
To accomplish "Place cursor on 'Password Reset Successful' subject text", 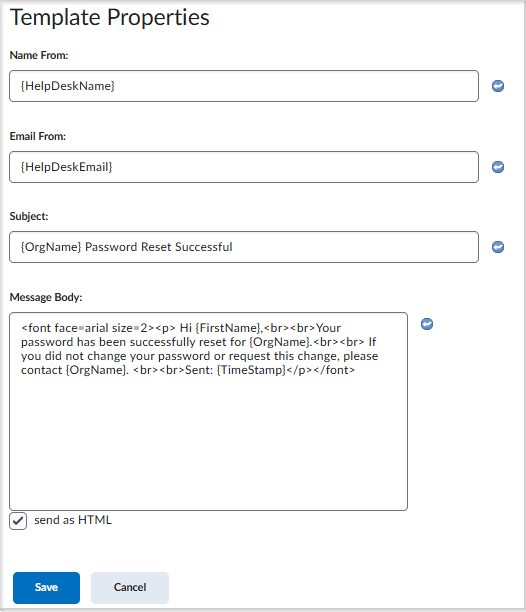I will pyautogui.click(x=158, y=247).
